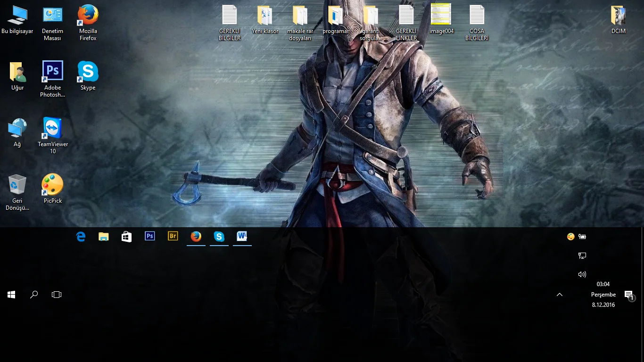Open the network status tray icon
Screen dimensions: 644x362
[x=582, y=255]
